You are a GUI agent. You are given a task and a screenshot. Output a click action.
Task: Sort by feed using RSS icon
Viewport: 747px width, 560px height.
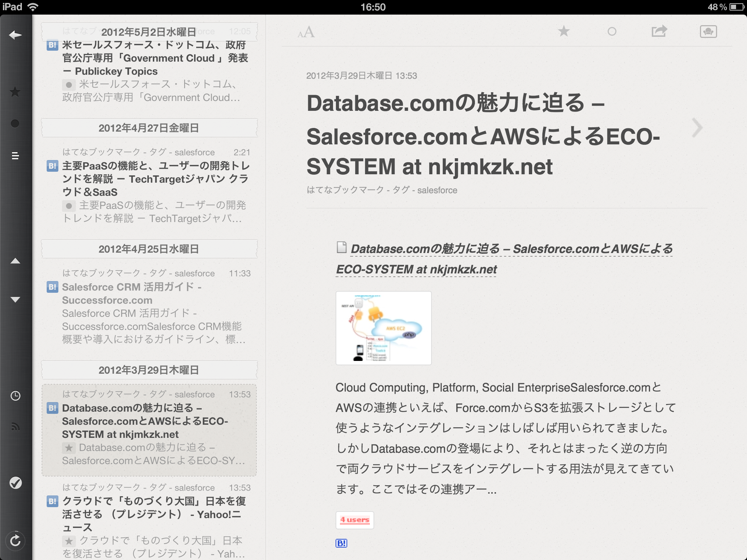15,427
